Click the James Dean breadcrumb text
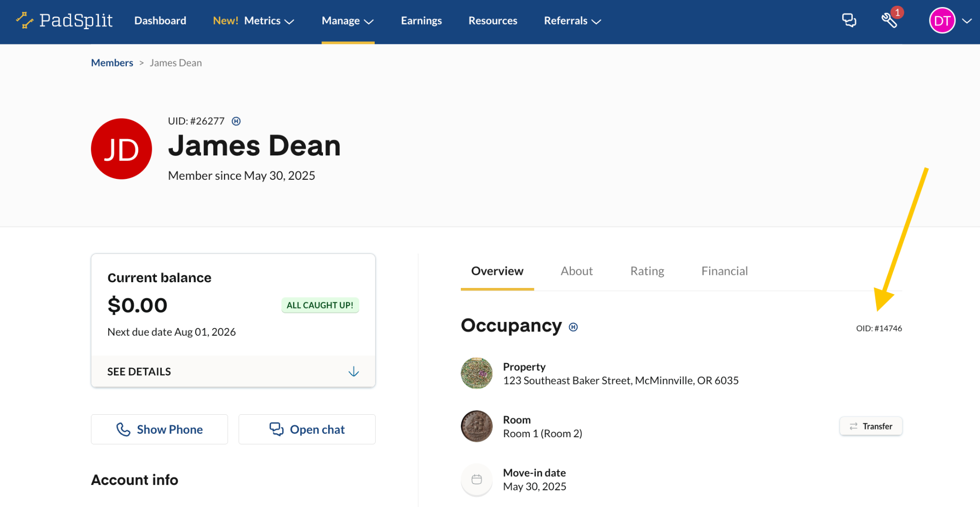Viewport: 980px width, 507px height. click(x=176, y=63)
